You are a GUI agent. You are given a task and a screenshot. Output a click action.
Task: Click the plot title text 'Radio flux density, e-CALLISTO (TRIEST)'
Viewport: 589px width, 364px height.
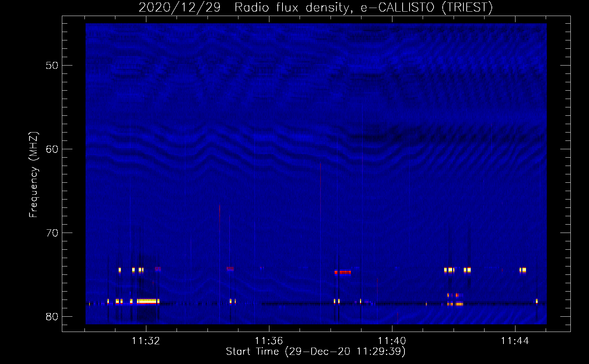click(x=364, y=7)
